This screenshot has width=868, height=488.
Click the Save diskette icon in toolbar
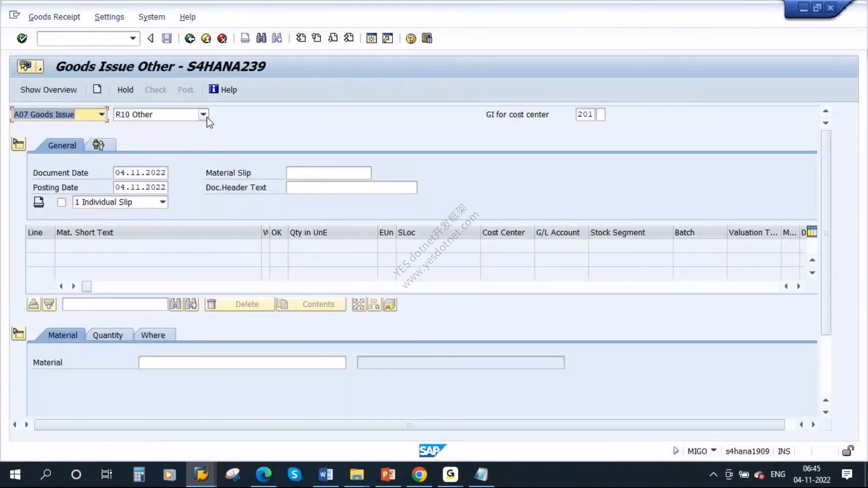pos(167,38)
